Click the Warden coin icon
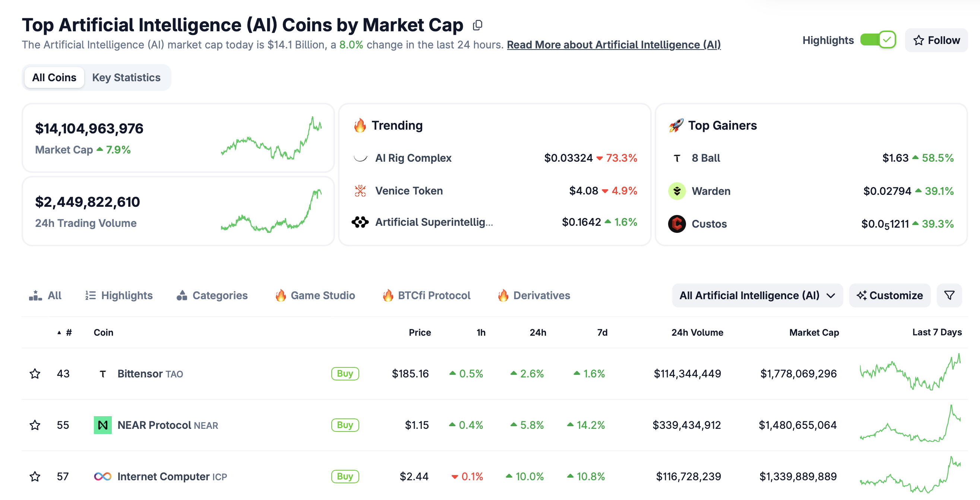This screenshot has width=980, height=500. 677,191
